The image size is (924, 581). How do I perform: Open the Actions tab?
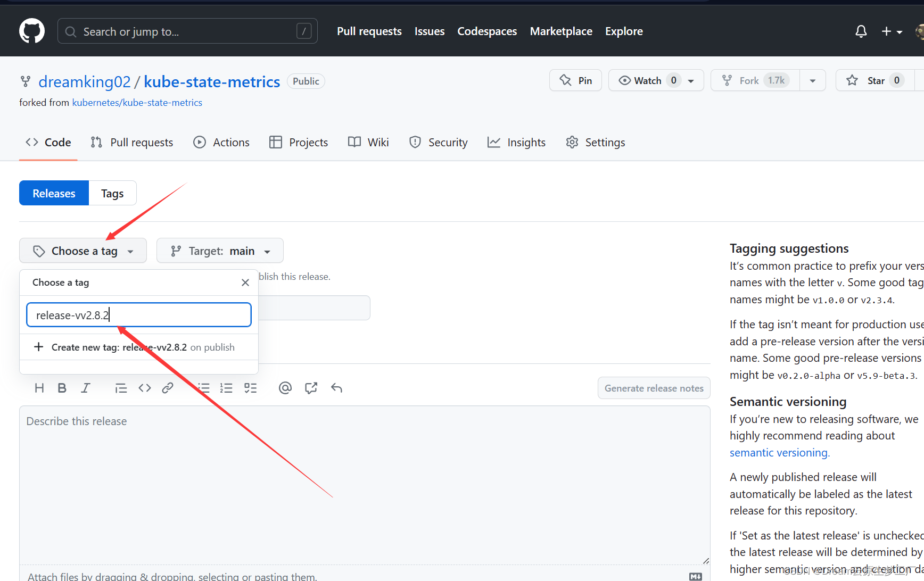pyautogui.click(x=221, y=143)
